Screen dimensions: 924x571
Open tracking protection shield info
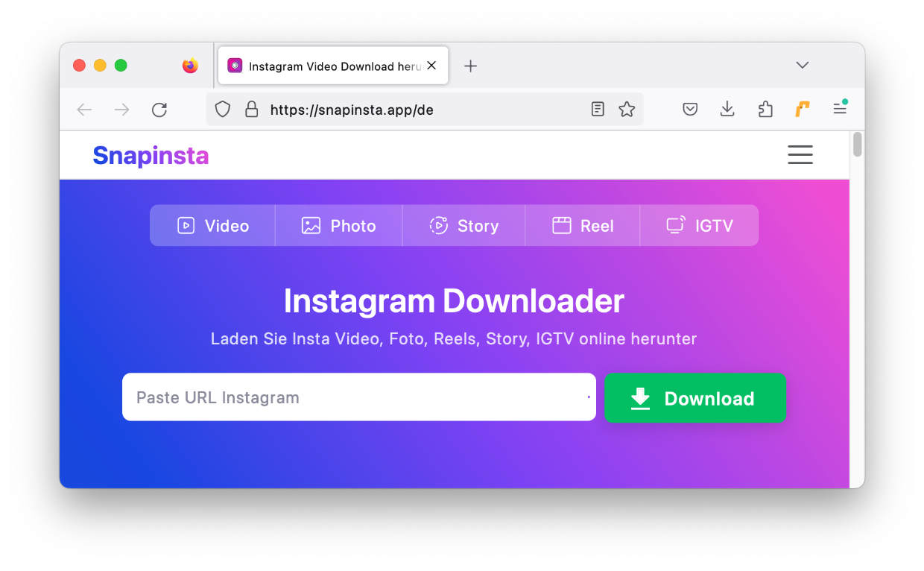tap(222, 110)
